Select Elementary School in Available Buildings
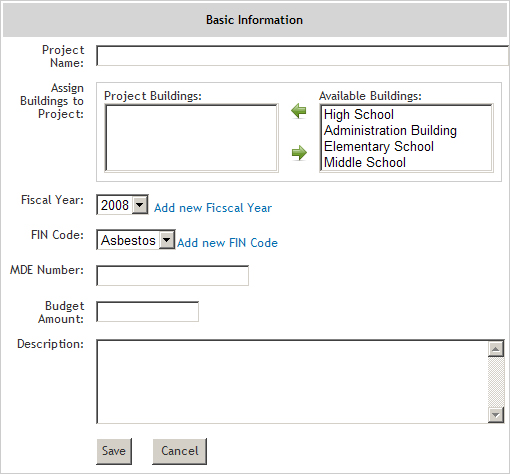Image resolution: width=510 pixels, height=474 pixels. coord(379,146)
